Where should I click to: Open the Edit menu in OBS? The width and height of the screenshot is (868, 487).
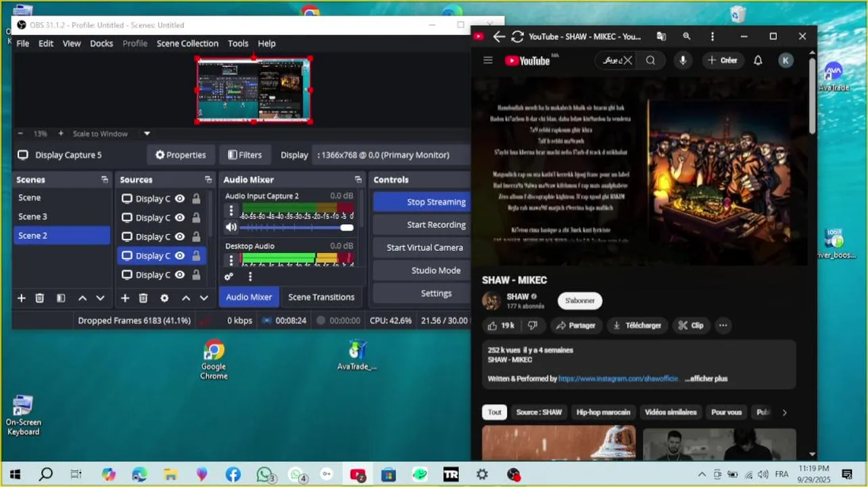[x=46, y=43]
